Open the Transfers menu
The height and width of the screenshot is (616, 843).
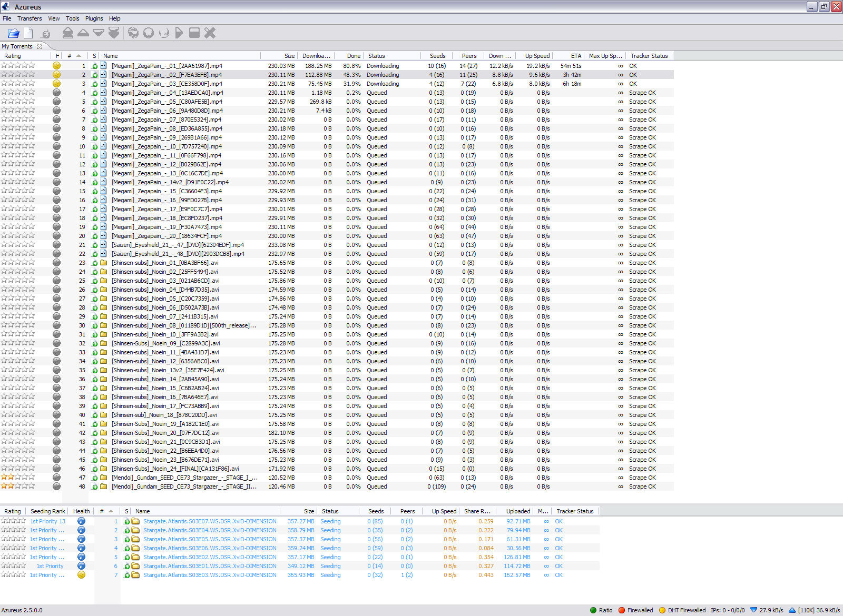click(x=30, y=18)
